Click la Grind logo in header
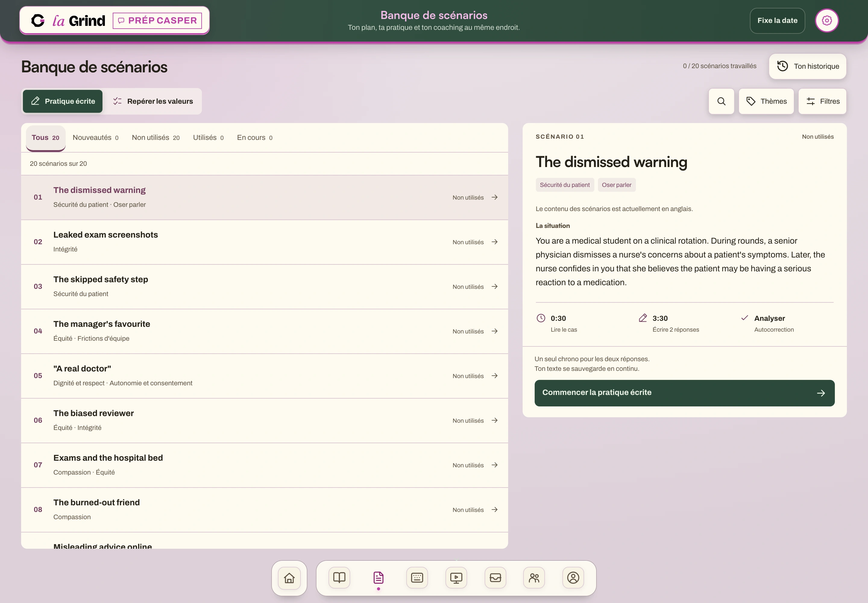The image size is (868, 603). tap(68, 21)
